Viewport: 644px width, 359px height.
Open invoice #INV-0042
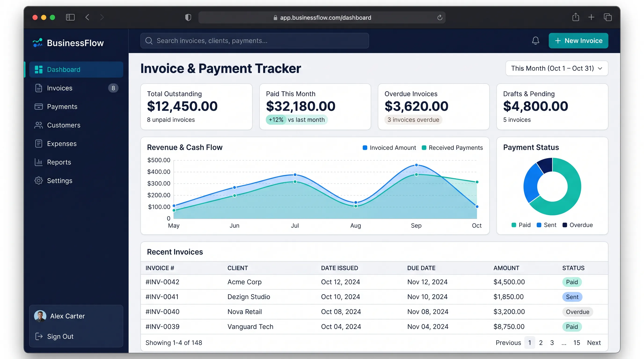tap(162, 282)
